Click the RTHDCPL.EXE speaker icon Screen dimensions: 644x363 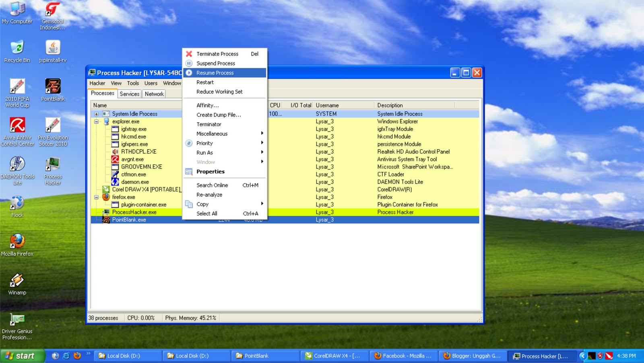[115, 152]
